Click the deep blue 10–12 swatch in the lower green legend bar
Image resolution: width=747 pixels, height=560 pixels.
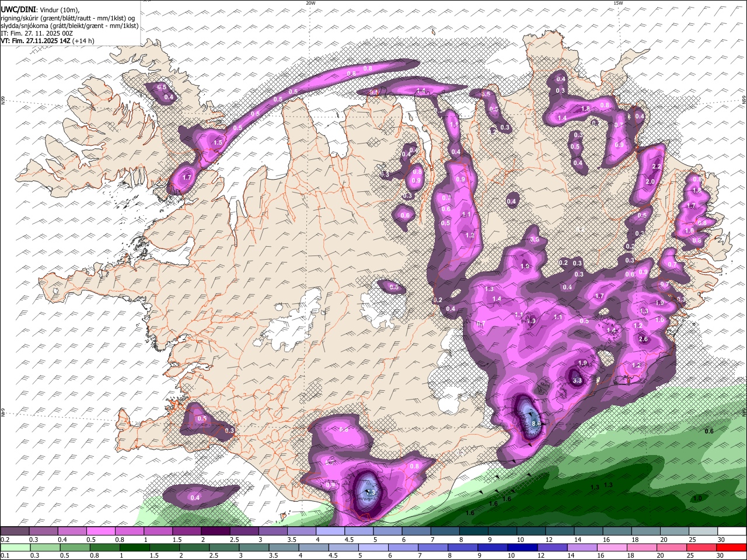(522, 548)
